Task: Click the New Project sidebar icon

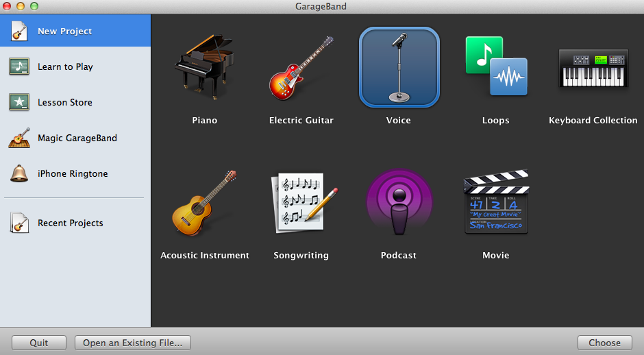Action: point(19,31)
